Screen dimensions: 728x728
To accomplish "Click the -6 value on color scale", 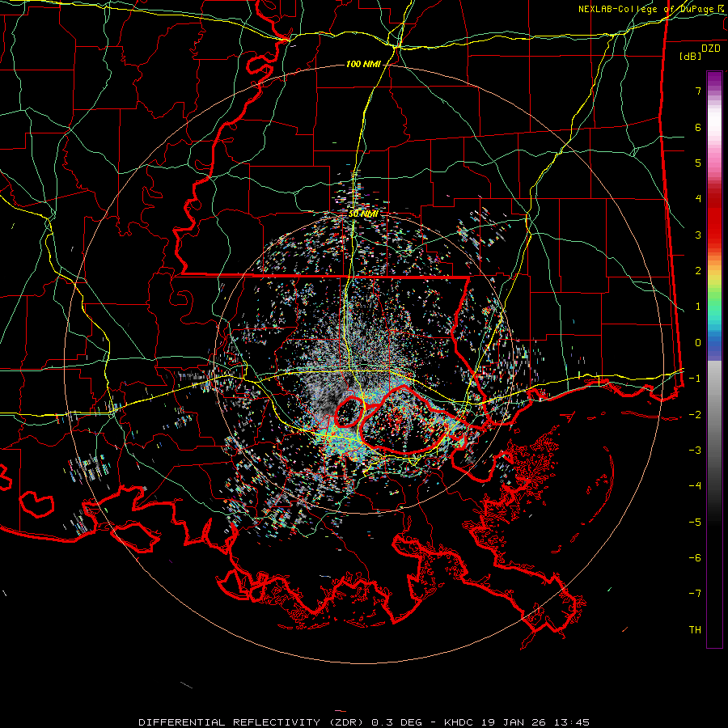I will 695,558.
